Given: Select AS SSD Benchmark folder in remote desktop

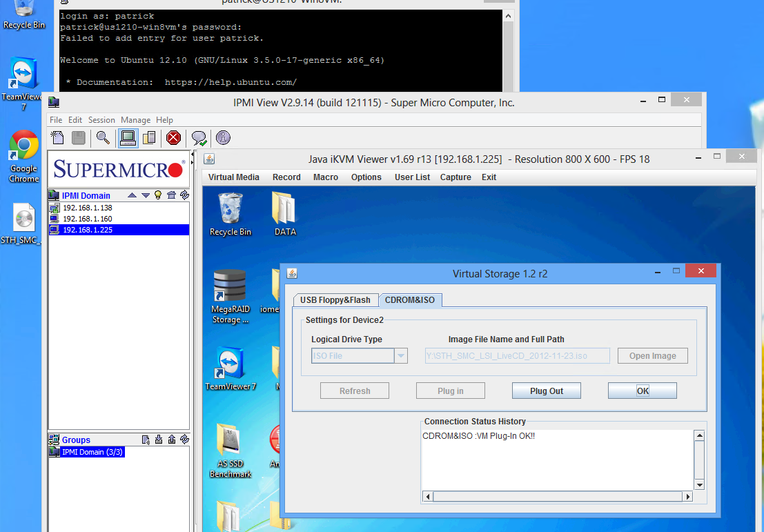Looking at the screenshot, I should tap(230, 451).
